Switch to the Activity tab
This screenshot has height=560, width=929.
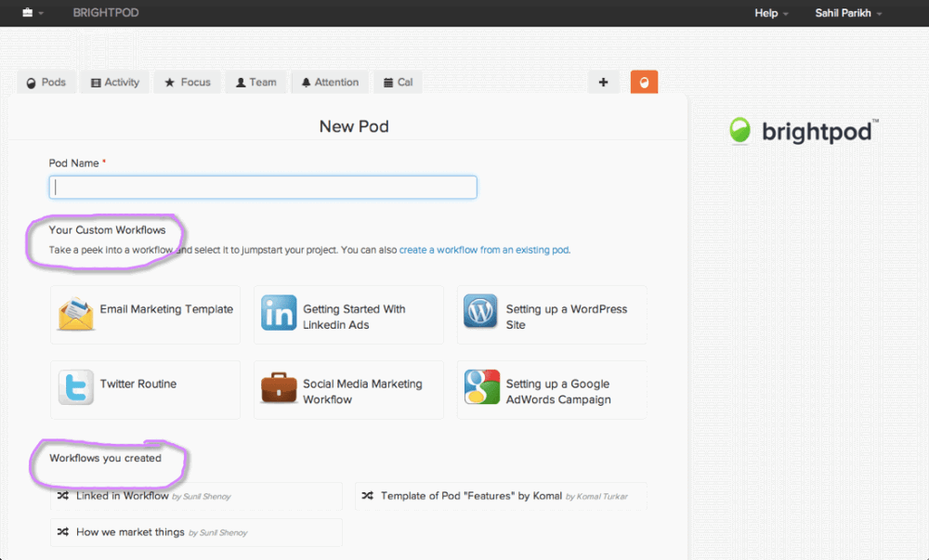[115, 83]
